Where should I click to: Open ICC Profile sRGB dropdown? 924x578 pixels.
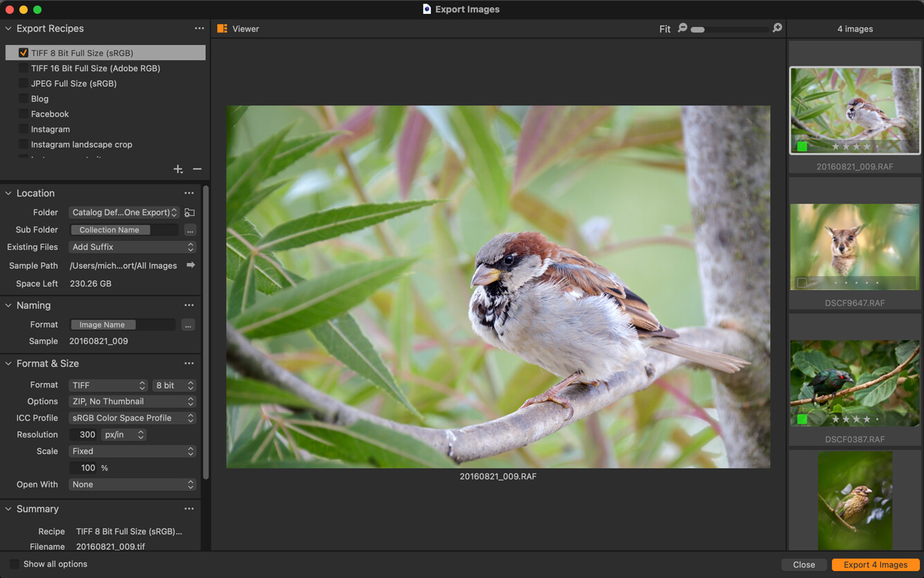(x=132, y=418)
